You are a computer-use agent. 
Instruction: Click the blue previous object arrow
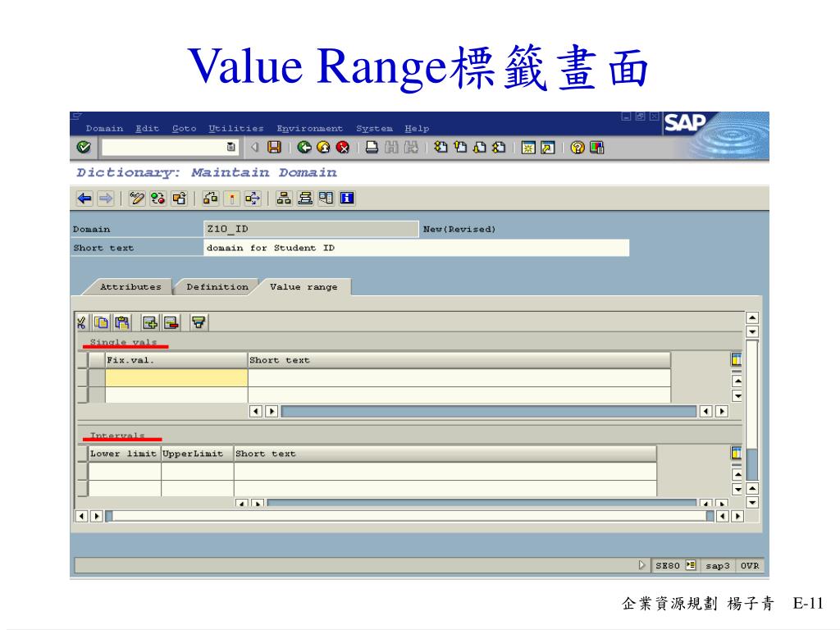(84, 199)
